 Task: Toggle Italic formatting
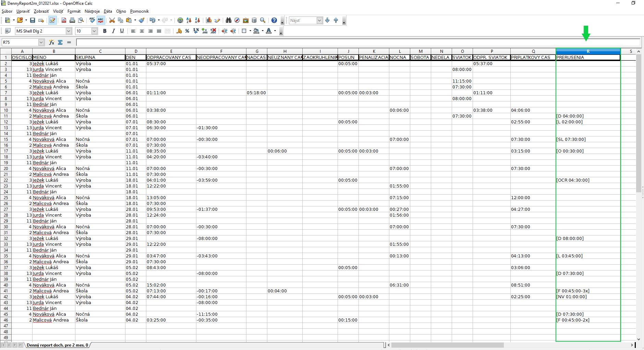(113, 31)
